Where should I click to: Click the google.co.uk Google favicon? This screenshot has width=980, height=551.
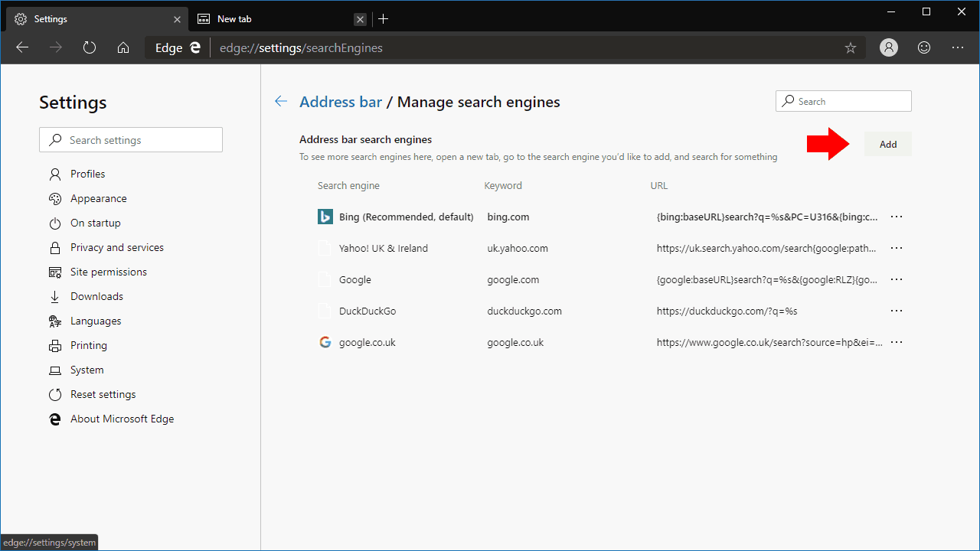tap(325, 342)
